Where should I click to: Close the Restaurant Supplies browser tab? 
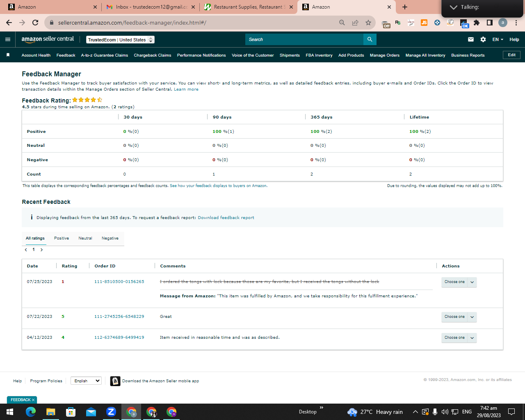click(291, 7)
